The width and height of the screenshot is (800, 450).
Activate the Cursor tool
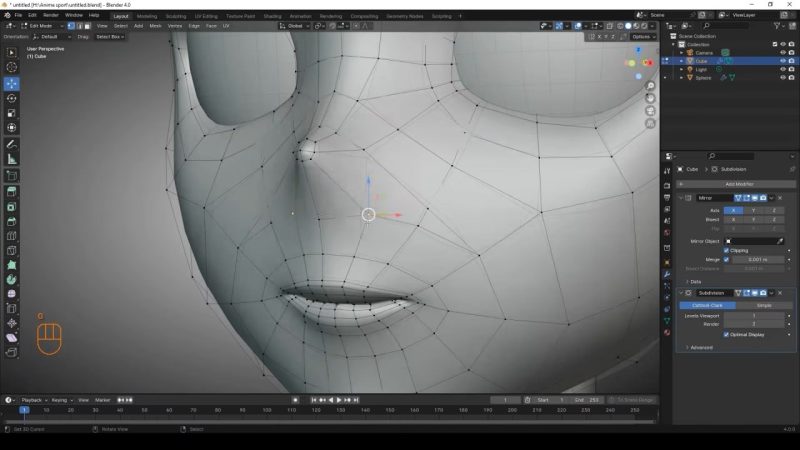pos(12,67)
